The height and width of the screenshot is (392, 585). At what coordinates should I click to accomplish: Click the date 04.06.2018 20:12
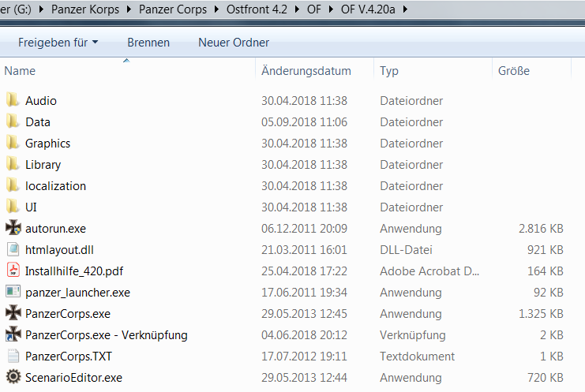pos(304,334)
